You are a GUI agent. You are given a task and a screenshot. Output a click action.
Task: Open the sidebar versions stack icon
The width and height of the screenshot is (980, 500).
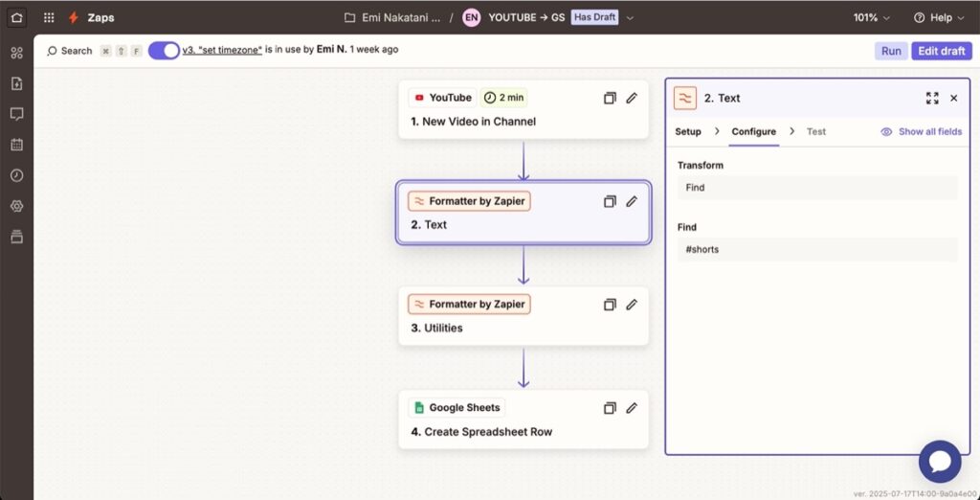17,237
